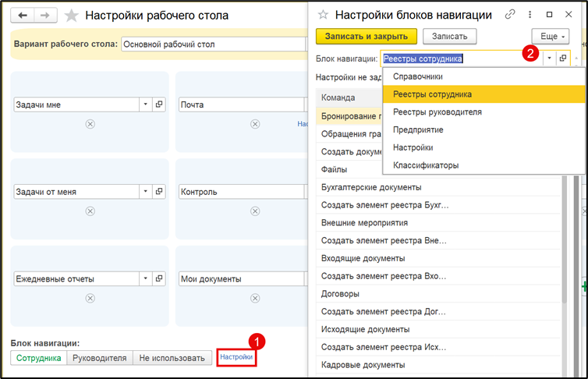
Task: Select Сотрудника navigation block option
Action: [39, 358]
